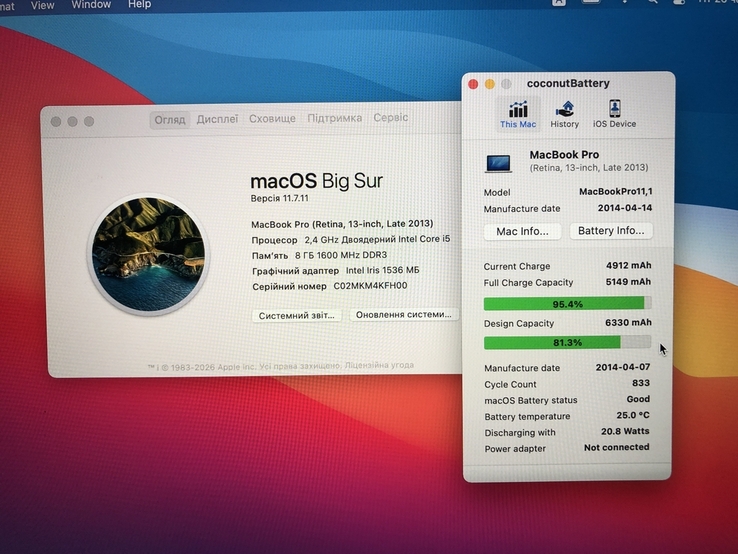738x554 pixels.
Task: Click the Full Charge Capacity 5149 mAh value
Action: point(628,281)
